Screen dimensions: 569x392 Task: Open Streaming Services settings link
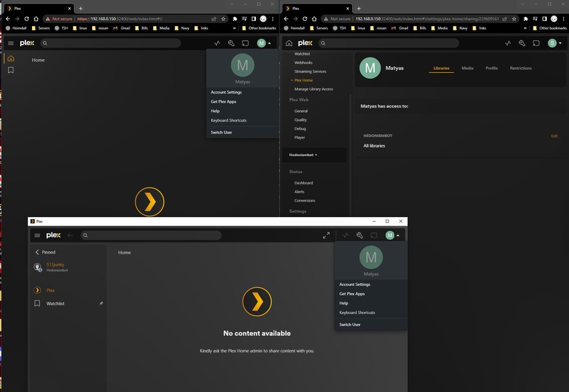point(311,71)
